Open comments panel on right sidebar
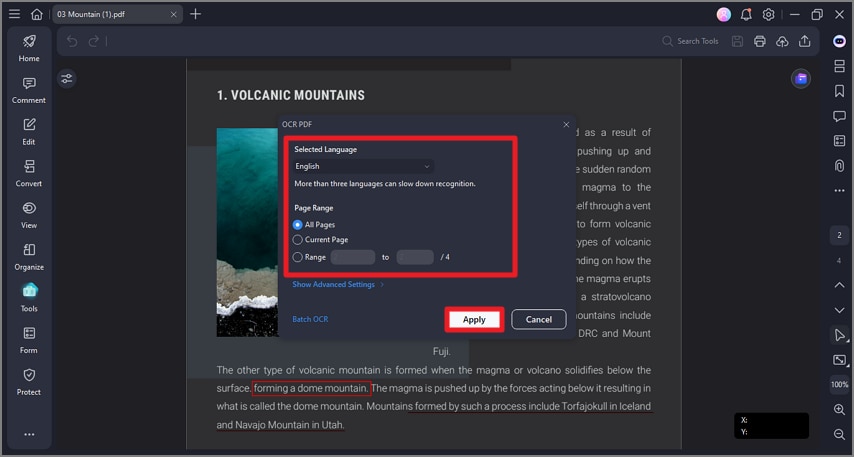Image resolution: width=854 pixels, height=457 pixels. pyautogui.click(x=839, y=116)
